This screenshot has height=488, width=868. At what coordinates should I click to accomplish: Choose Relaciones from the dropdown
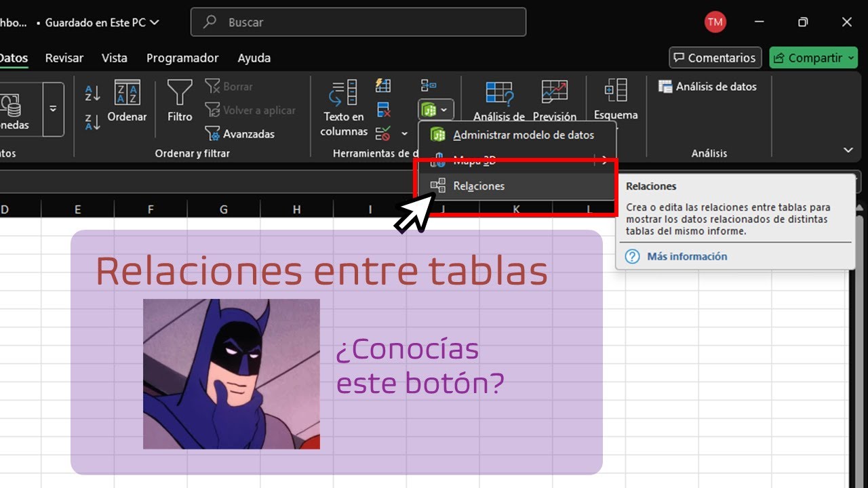[517, 186]
